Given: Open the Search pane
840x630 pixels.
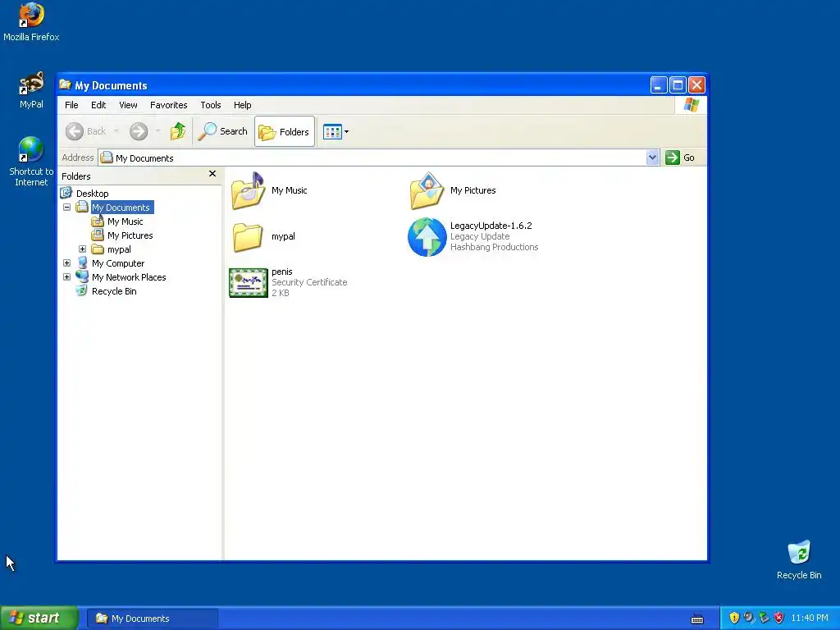Looking at the screenshot, I should pos(223,131).
